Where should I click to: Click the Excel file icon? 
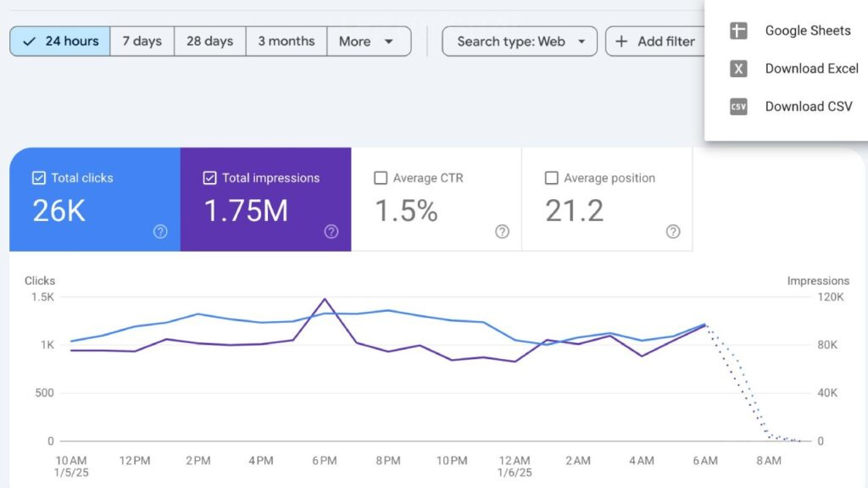[x=738, y=69]
